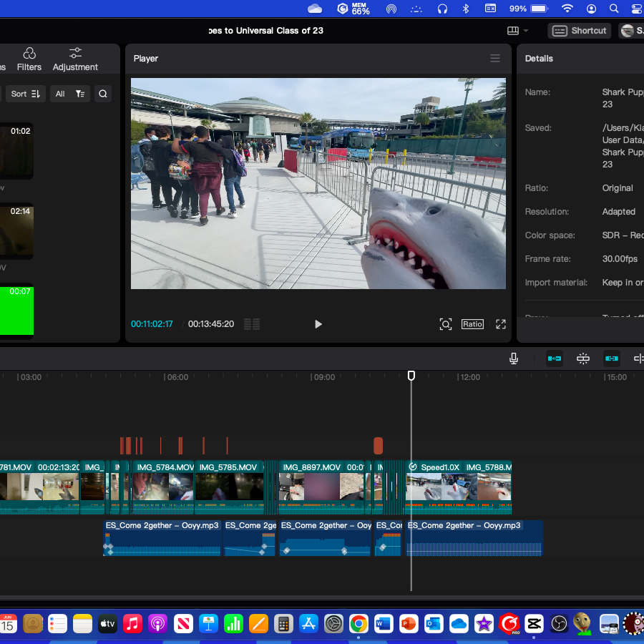Play the video in the player
644x644 pixels.
pyautogui.click(x=318, y=324)
